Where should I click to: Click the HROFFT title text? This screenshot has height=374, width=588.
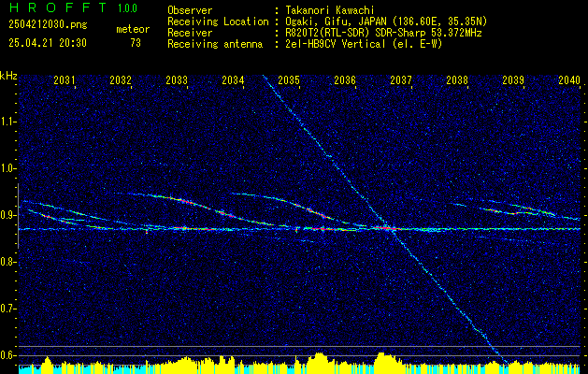57,7
